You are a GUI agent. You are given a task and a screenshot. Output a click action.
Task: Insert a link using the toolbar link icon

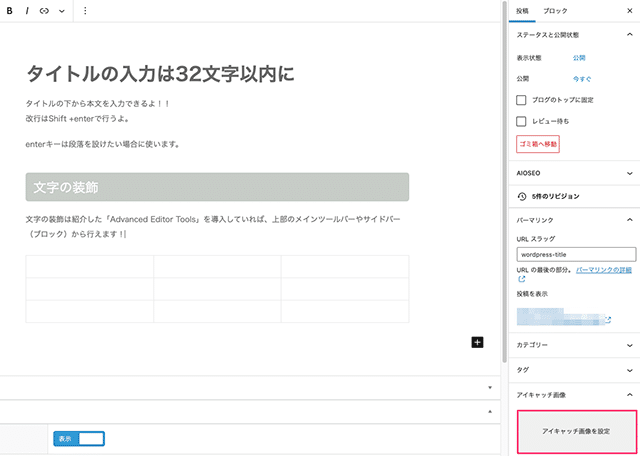pos(44,10)
